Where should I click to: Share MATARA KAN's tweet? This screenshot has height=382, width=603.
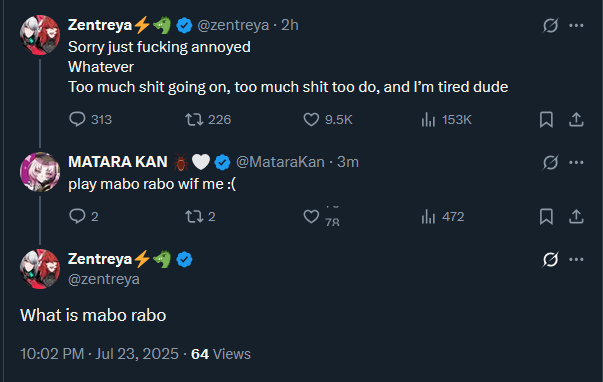576,216
